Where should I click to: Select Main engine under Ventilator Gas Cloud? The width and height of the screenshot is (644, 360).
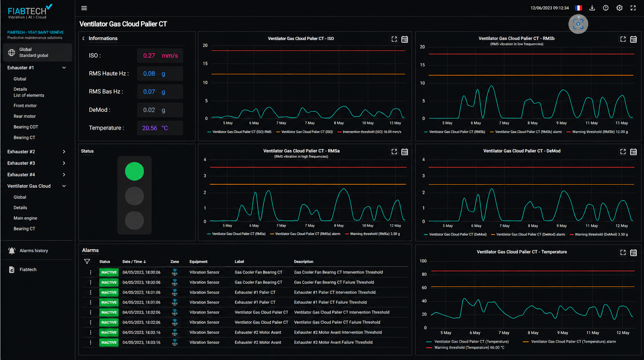25,218
